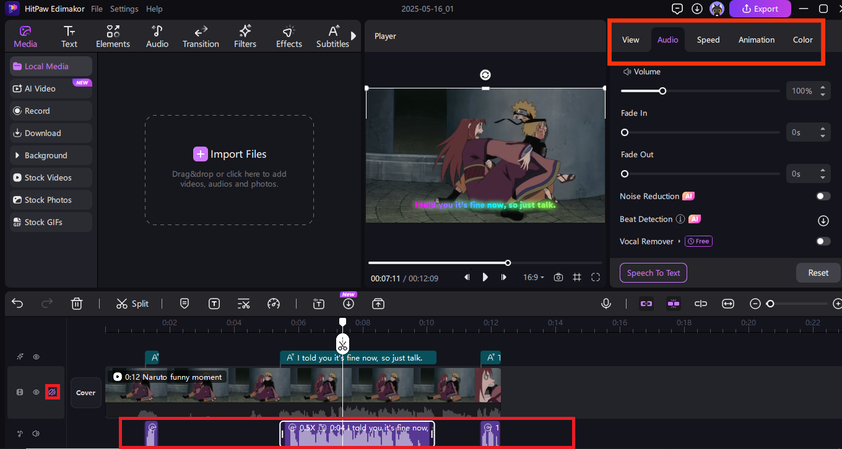Click the Export button
Viewport: 842px width, 449px height.
tap(760, 9)
